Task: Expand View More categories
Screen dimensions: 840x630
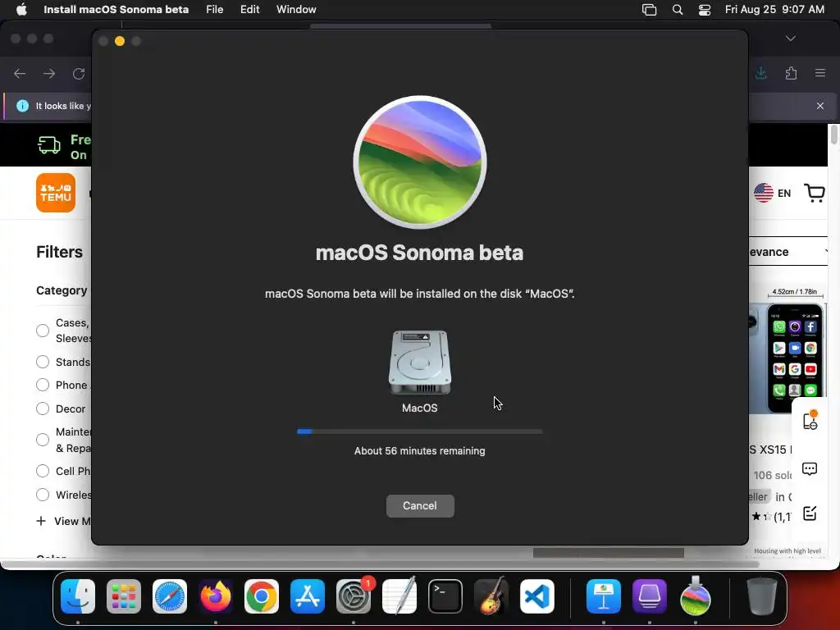Action: (x=63, y=521)
